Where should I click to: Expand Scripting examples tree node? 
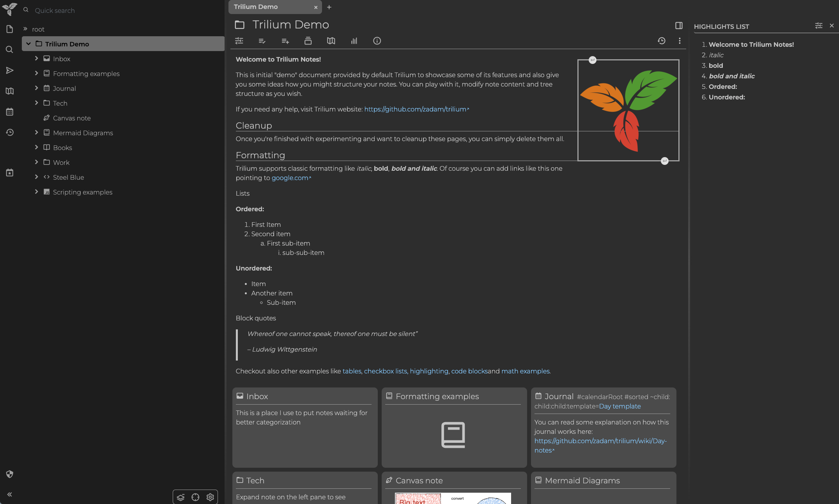(x=36, y=192)
